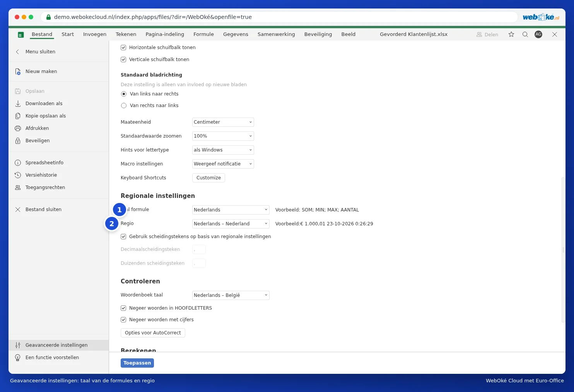This screenshot has width=574, height=392.
Task: Switch to the Formule tab
Action: tap(203, 34)
